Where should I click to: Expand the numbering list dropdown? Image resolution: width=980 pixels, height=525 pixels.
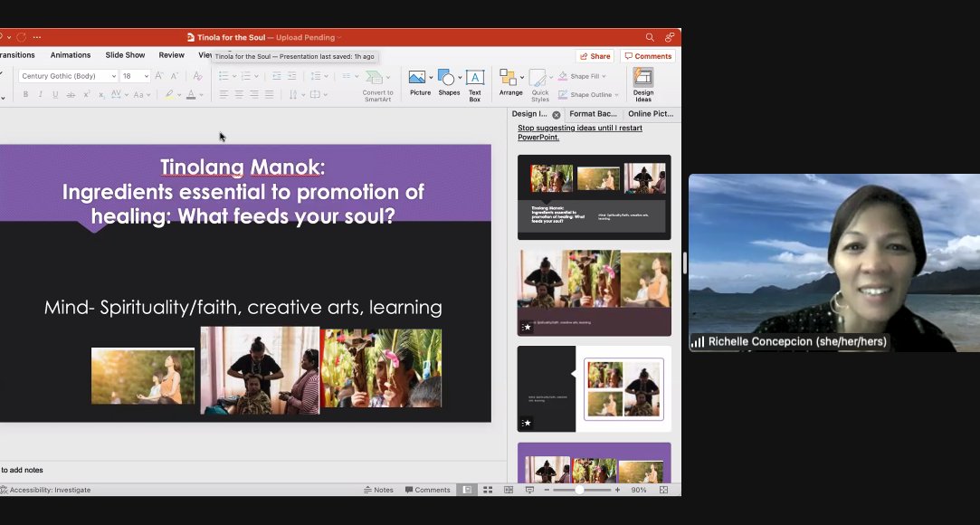click(257, 76)
